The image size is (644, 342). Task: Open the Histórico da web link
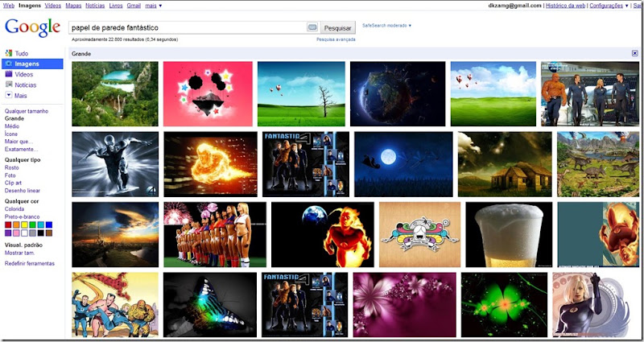565,6
